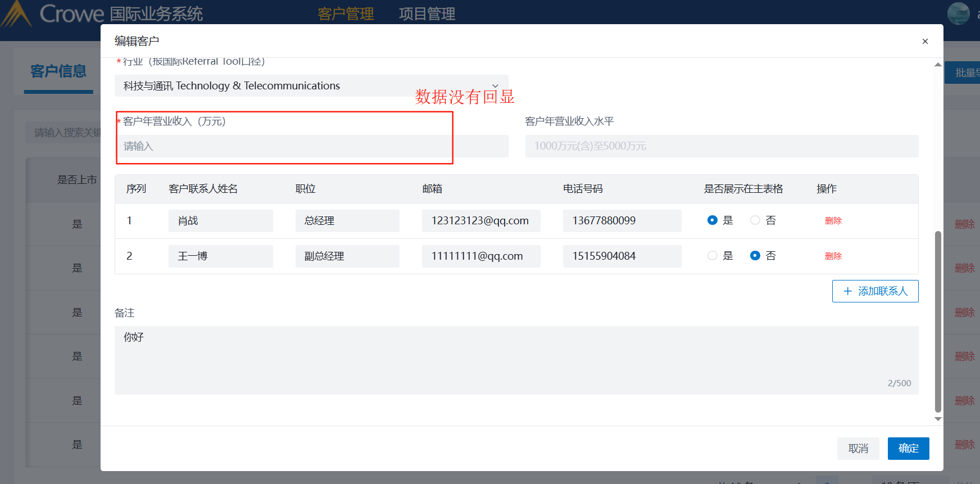This screenshot has width=980, height=484.
Task: Click the 取消 button
Action: point(858,449)
